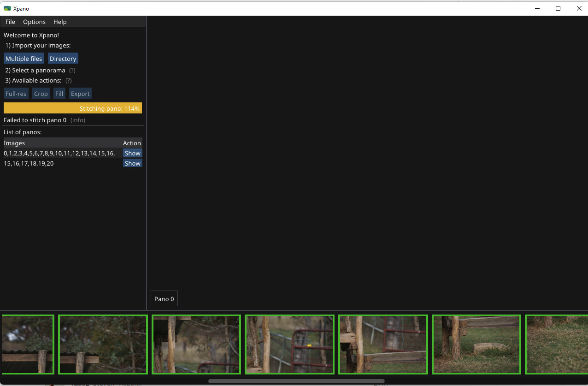Click the horizontal thumbnail scrollbar

pos(296,381)
